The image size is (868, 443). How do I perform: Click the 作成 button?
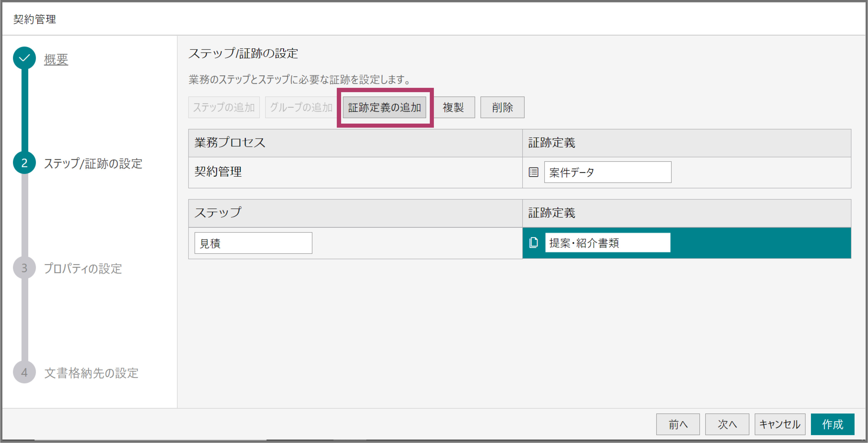pyautogui.click(x=833, y=424)
